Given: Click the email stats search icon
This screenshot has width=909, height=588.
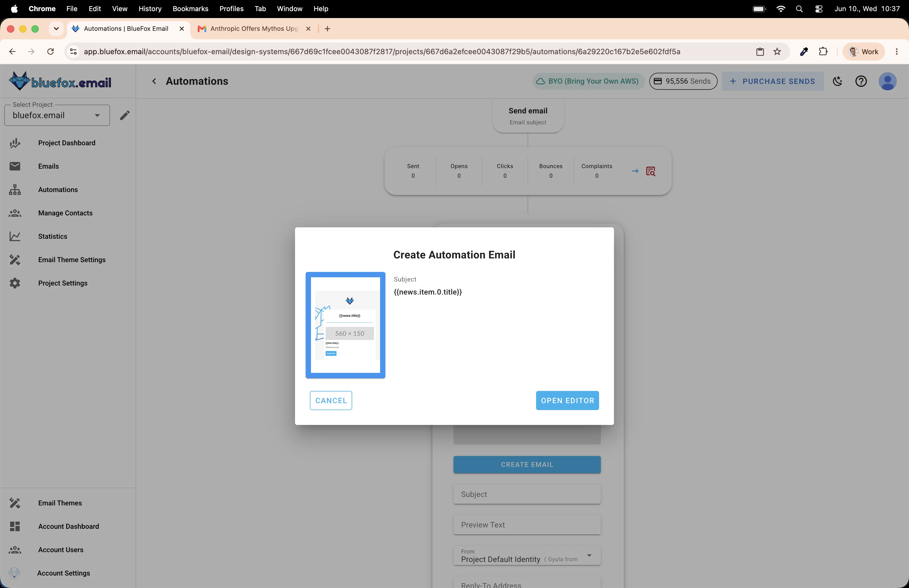Looking at the screenshot, I should (651, 171).
